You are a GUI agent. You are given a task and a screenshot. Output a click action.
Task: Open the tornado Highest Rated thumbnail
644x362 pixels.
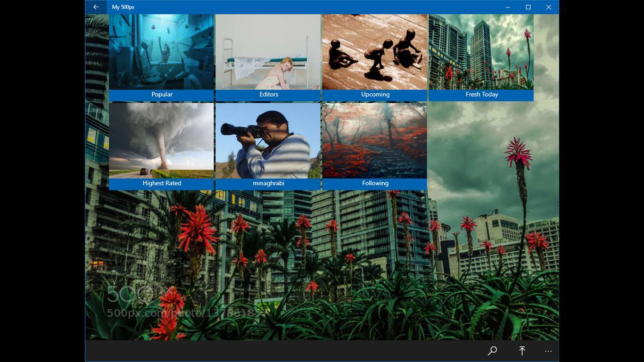coord(161,140)
